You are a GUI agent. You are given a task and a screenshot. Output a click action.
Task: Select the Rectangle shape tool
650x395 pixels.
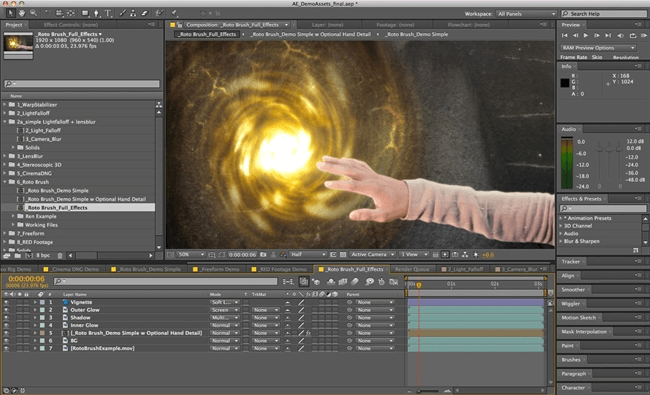pos(85,13)
